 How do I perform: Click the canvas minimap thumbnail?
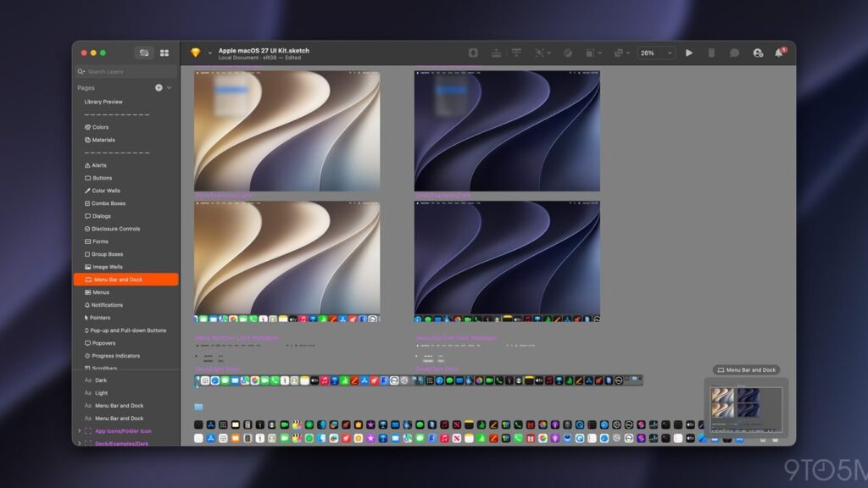(746, 410)
